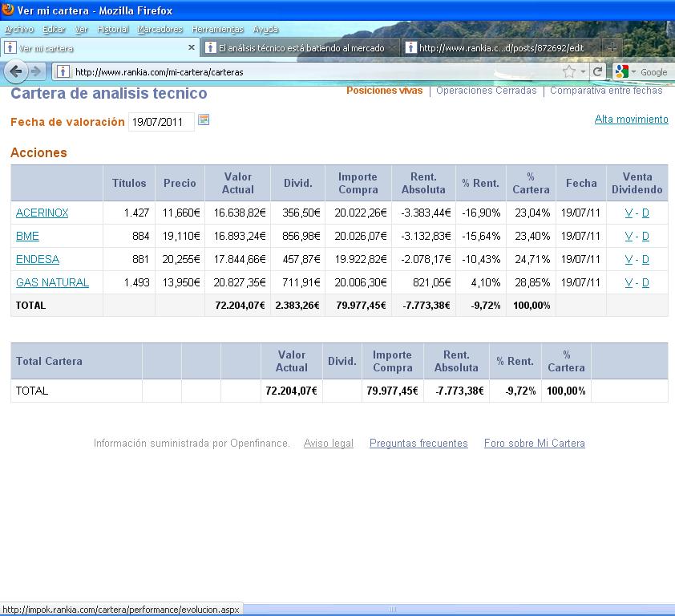Click the 'Cartera de analisis tecnico' heading
This screenshot has height=616, width=675.
(x=109, y=93)
